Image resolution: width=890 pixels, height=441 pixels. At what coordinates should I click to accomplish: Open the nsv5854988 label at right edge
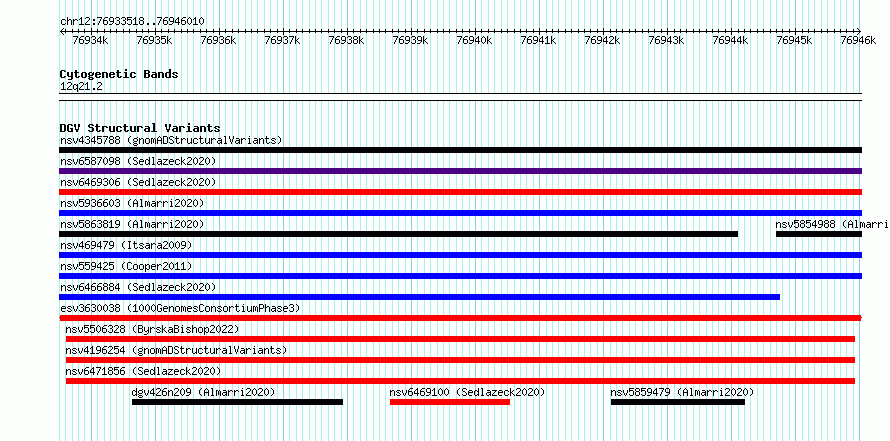point(832,224)
